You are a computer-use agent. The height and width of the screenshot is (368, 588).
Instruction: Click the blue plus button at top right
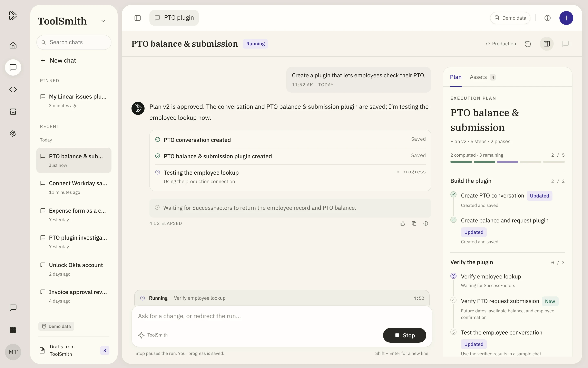pyautogui.click(x=566, y=18)
